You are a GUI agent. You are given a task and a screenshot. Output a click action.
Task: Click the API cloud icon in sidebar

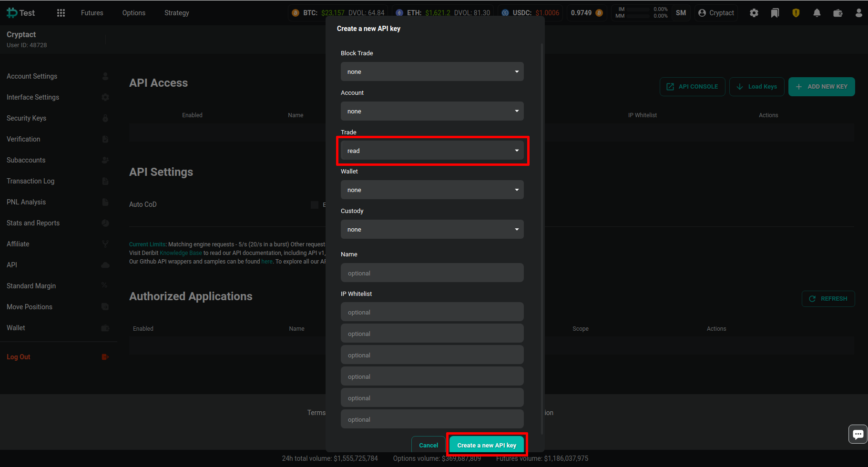[x=105, y=265]
